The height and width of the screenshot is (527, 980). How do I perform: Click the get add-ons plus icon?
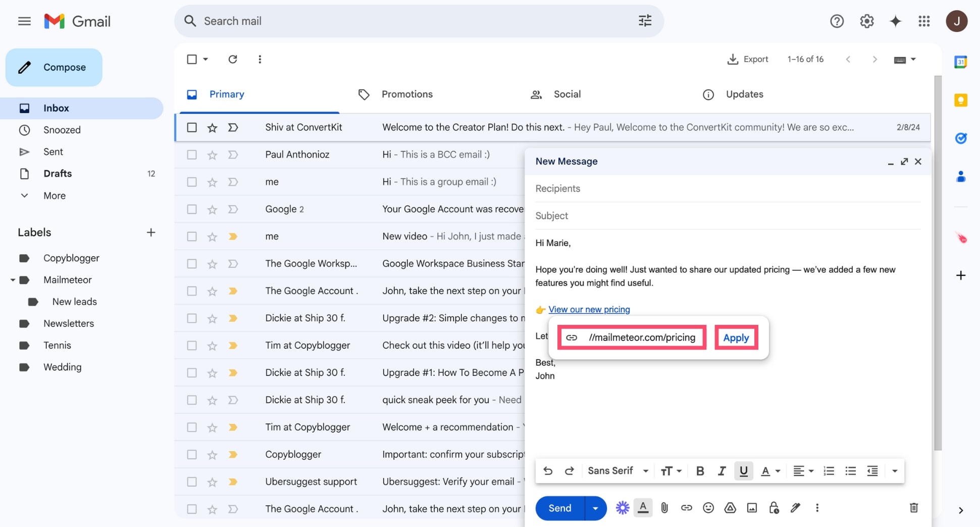tap(960, 275)
